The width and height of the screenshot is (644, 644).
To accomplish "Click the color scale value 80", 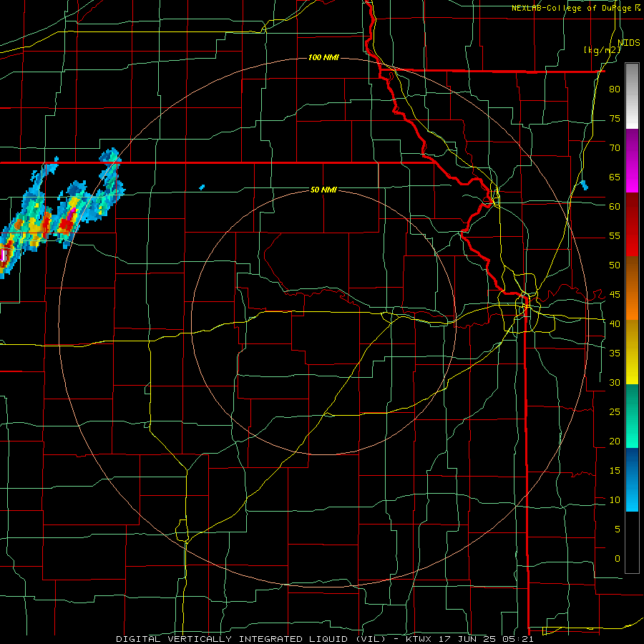I will tap(615, 89).
